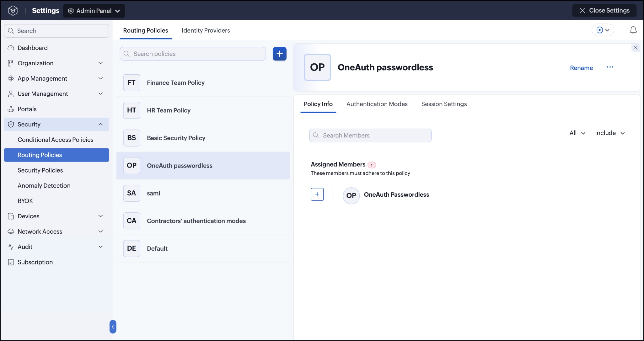Image resolution: width=644 pixels, height=341 pixels.
Task: Open Subscription page
Action: click(56, 262)
